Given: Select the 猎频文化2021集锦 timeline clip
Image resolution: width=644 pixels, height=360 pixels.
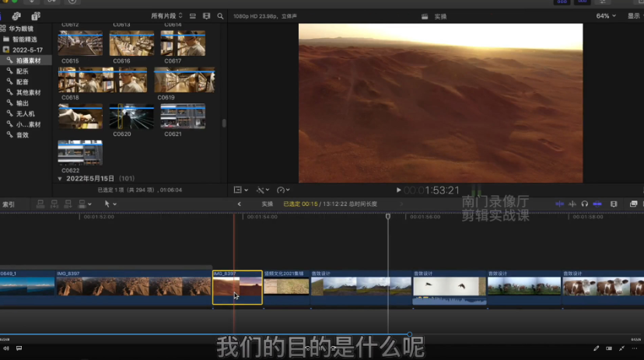Looking at the screenshot, I should (286, 288).
